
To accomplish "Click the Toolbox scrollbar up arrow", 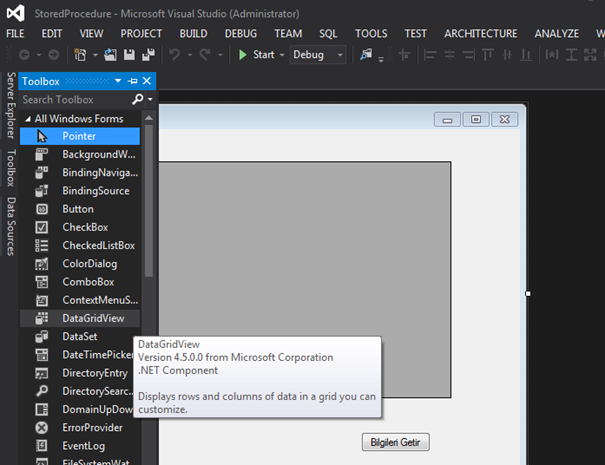I will [x=149, y=118].
